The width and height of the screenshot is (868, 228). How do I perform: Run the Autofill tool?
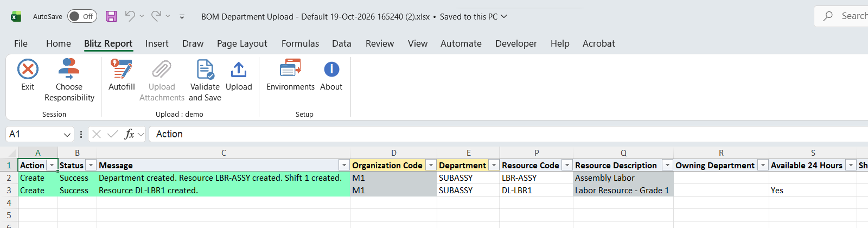(x=122, y=75)
